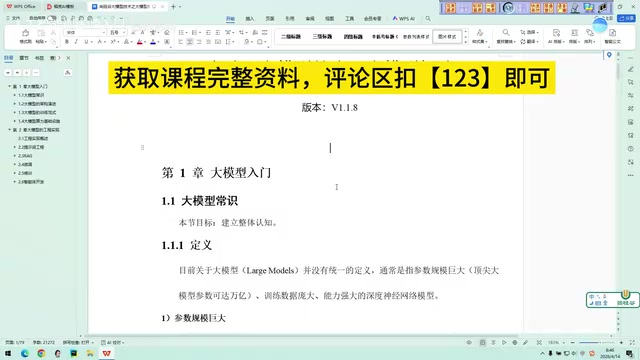
Task: Close the navigation pane
Action: (68, 58)
